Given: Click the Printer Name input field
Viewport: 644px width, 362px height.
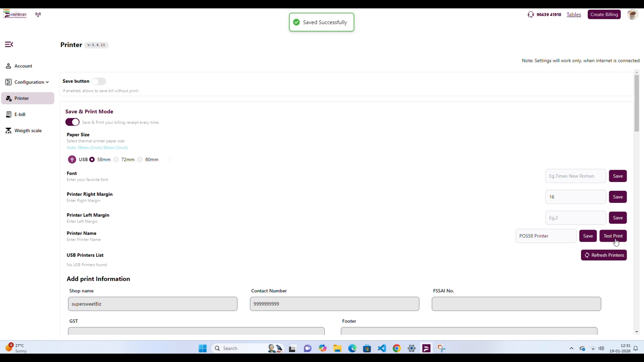Looking at the screenshot, I should coord(546,236).
